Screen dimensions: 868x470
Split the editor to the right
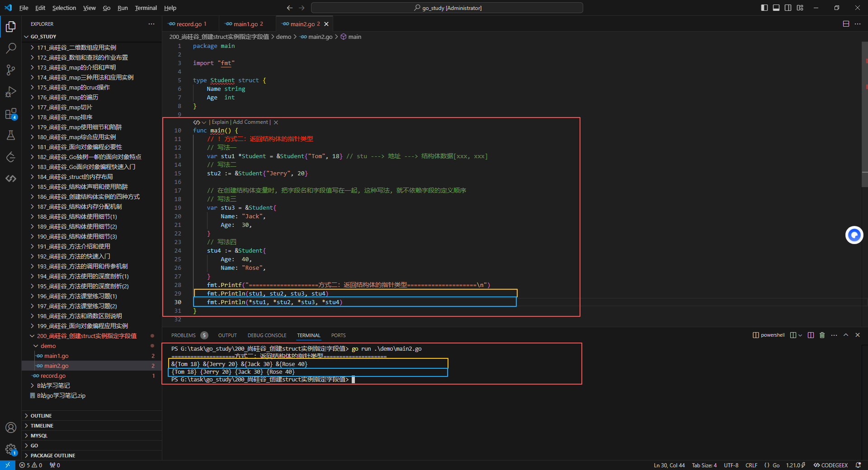[846, 24]
